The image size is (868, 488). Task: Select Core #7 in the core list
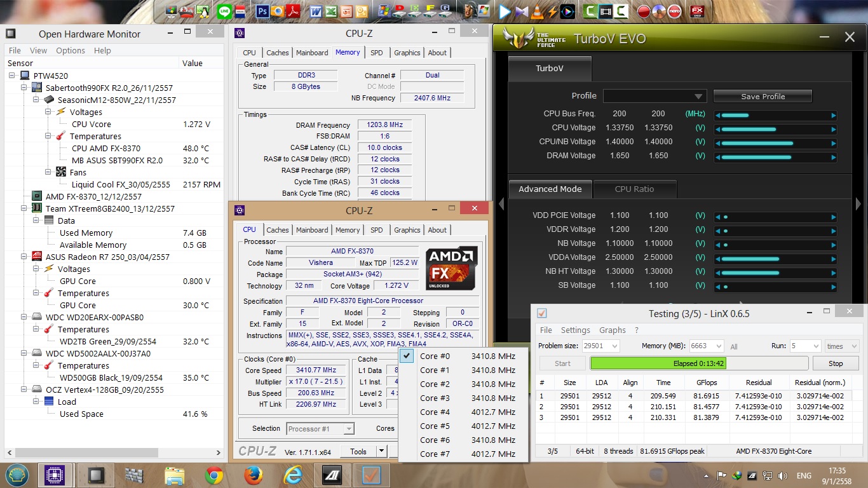pyautogui.click(x=463, y=454)
